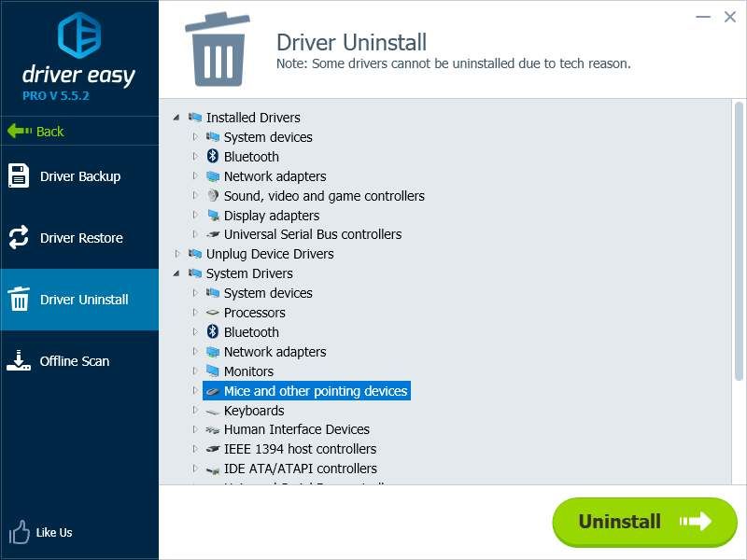This screenshot has height=560, width=747.
Task: Select IEEE 1394 host controllers entry
Action: (x=300, y=449)
